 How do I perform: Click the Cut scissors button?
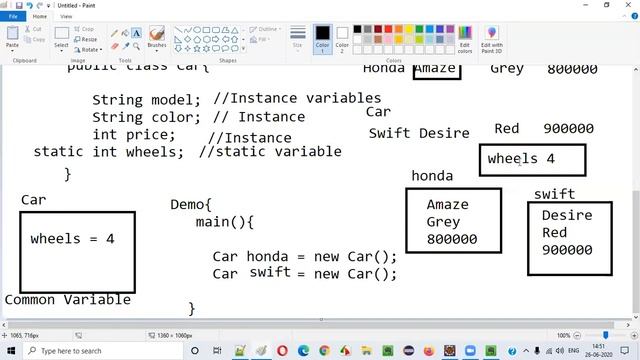point(33,29)
